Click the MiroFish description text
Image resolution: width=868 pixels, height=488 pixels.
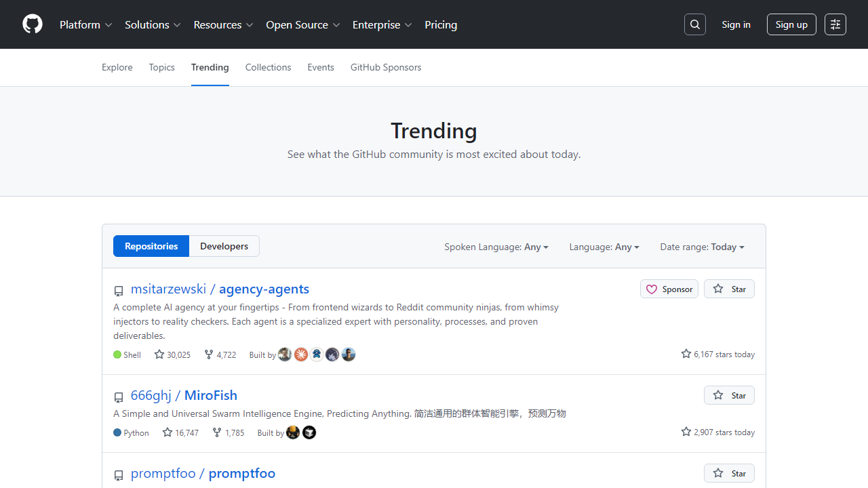coord(340,413)
